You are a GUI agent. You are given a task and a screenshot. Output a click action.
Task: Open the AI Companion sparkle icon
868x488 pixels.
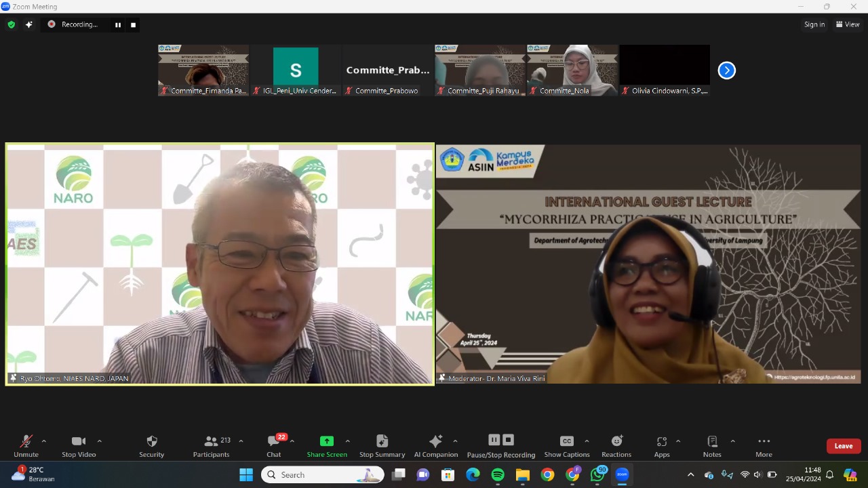435,442
